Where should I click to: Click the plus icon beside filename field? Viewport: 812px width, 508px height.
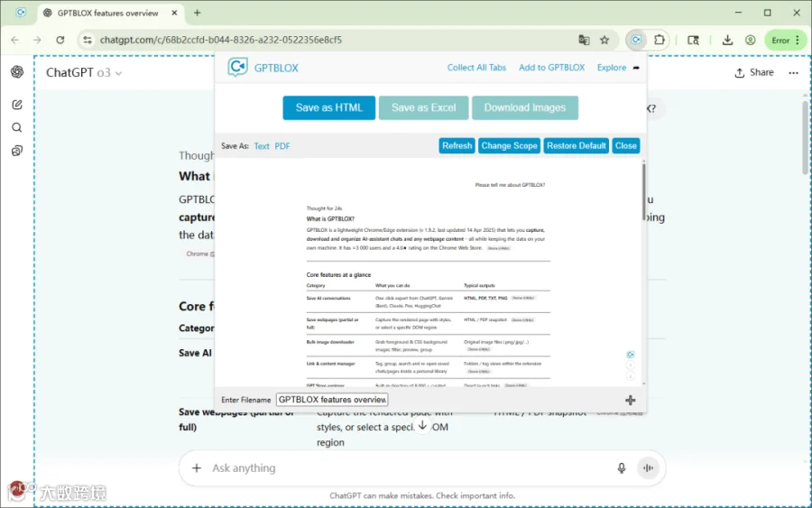point(631,400)
